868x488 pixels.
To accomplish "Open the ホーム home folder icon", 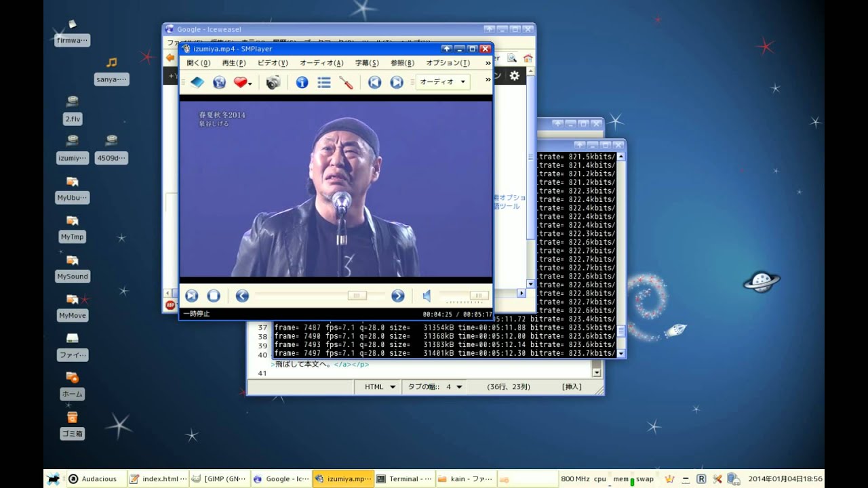I will click(x=73, y=386).
